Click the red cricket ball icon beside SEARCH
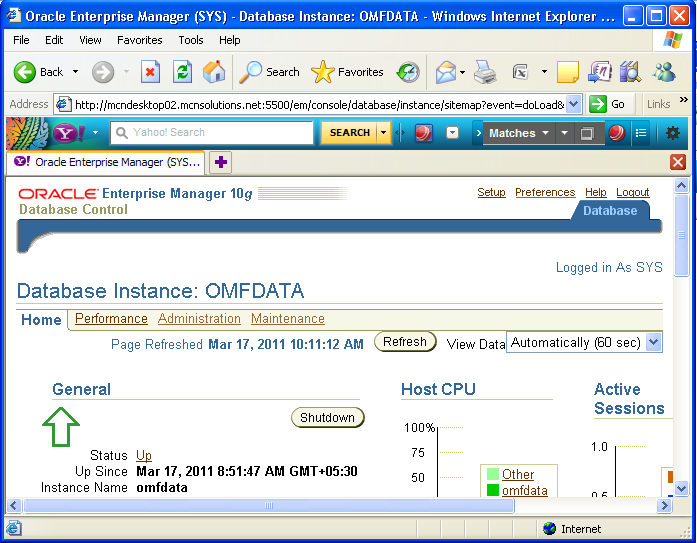This screenshot has height=543, width=697. [423, 133]
